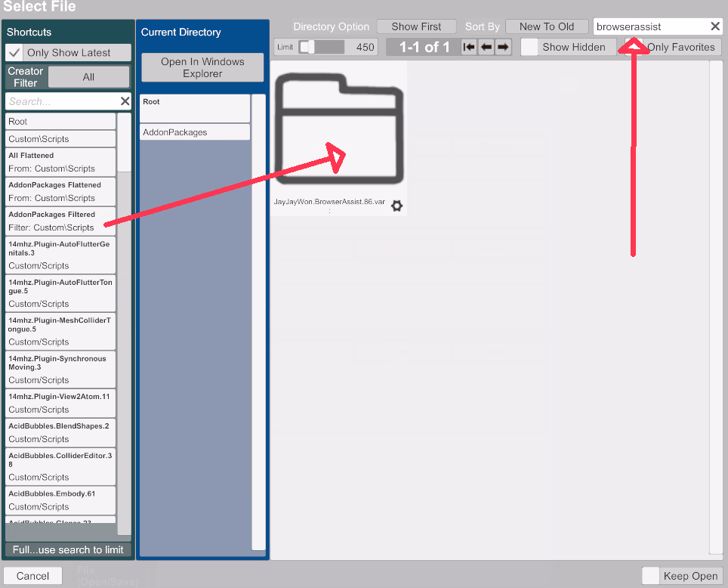This screenshot has height=588, width=728.
Task: Go to previous page arrow
Action: point(486,47)
